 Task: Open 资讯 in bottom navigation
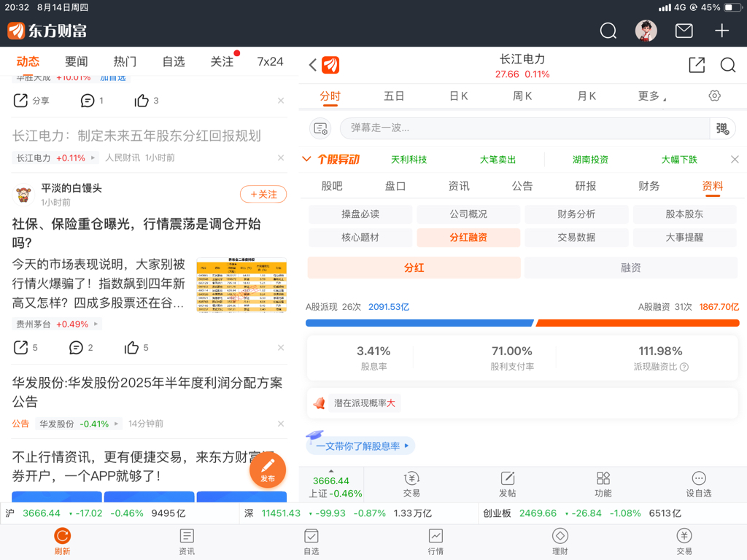(187, 542)
